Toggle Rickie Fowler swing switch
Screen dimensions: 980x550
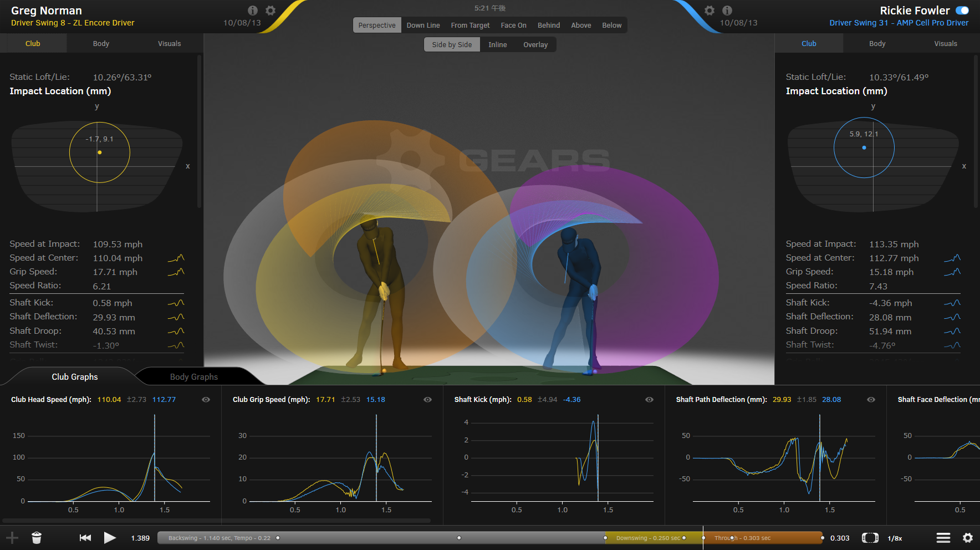click(x=962, y=11)
